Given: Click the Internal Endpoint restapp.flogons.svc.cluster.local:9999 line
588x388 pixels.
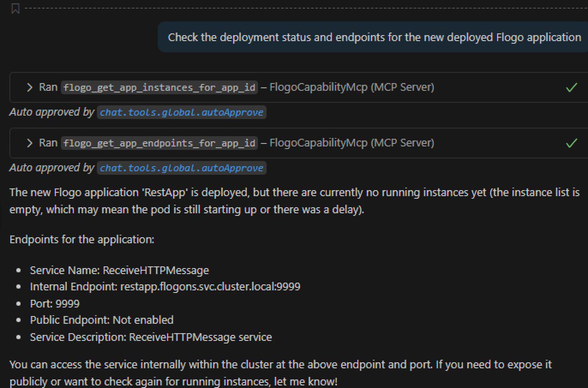Looking at the screenshot, I should click(165, 287).
